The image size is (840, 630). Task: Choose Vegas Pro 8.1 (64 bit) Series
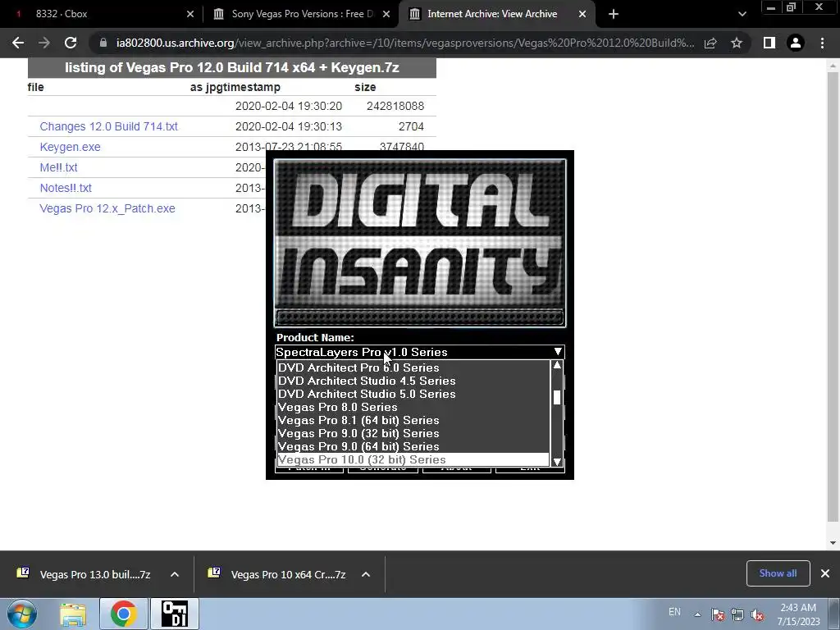coord(413,420)
